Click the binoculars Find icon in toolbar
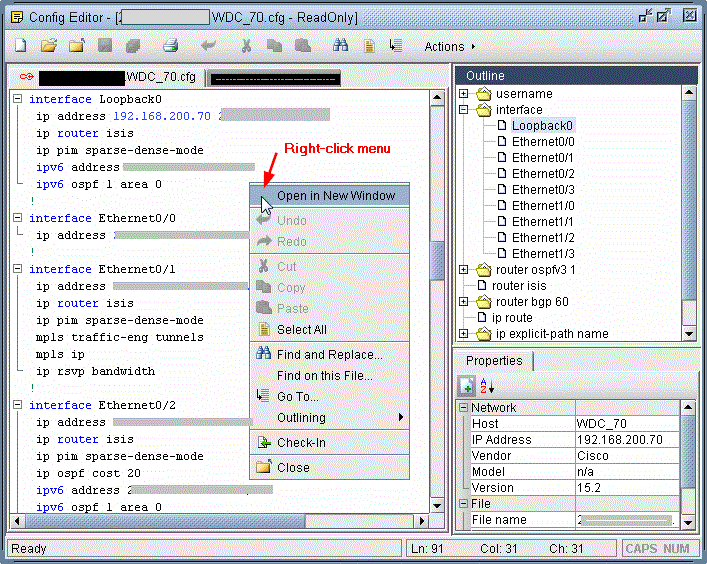 340,46
